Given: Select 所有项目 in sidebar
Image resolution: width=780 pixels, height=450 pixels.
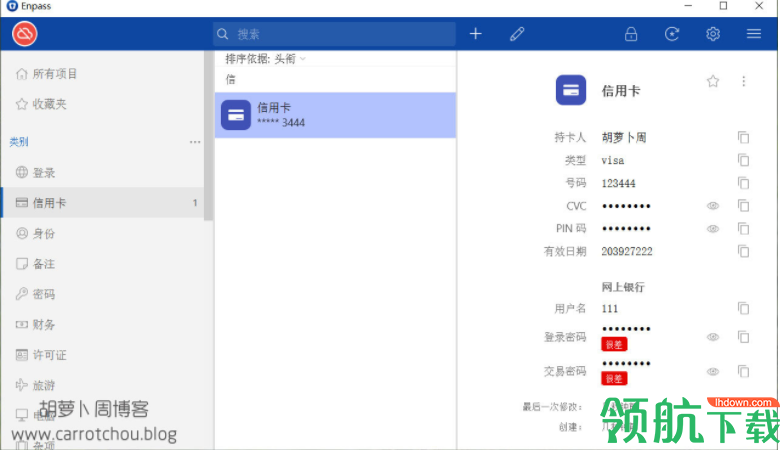Looking at the screenshot, I should [103, 74].
